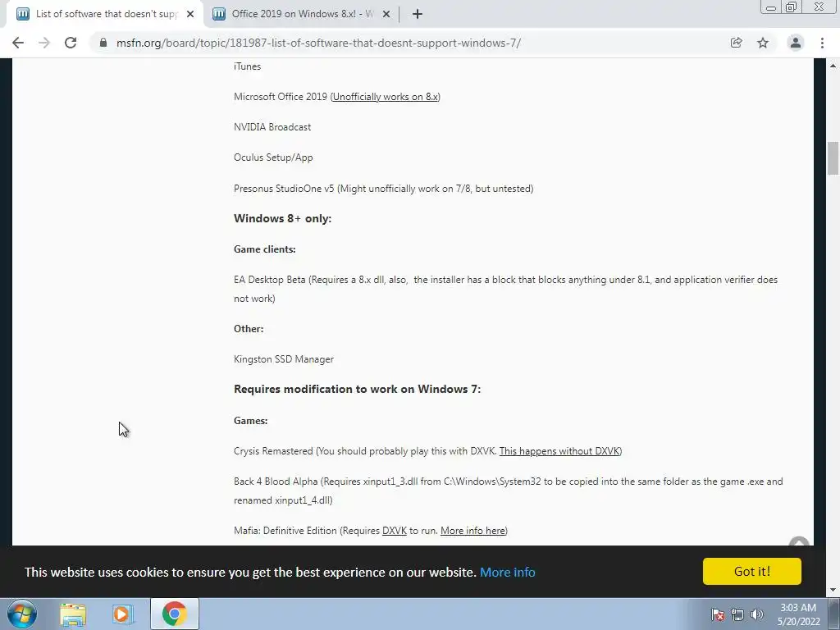Click 'Games:' subheading

pos(251,421)
